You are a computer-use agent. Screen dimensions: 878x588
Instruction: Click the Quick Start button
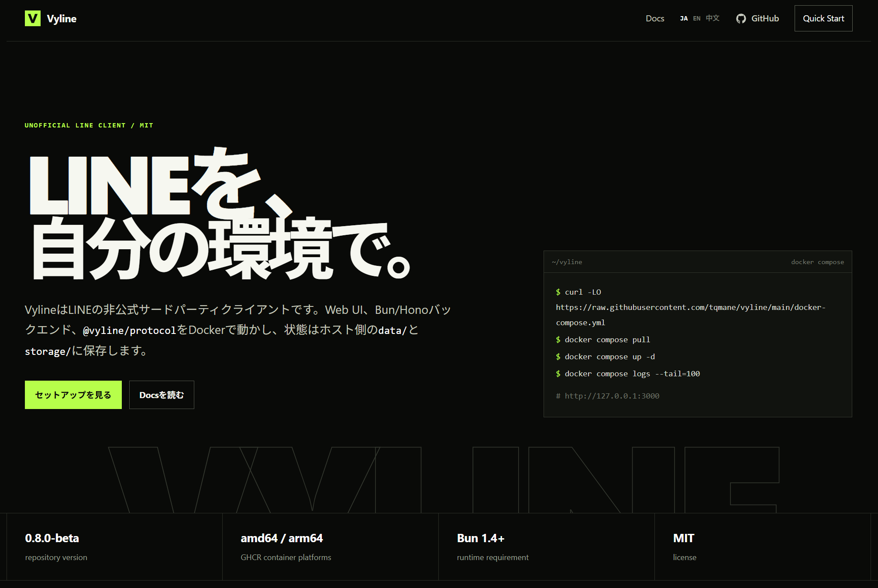823,18
